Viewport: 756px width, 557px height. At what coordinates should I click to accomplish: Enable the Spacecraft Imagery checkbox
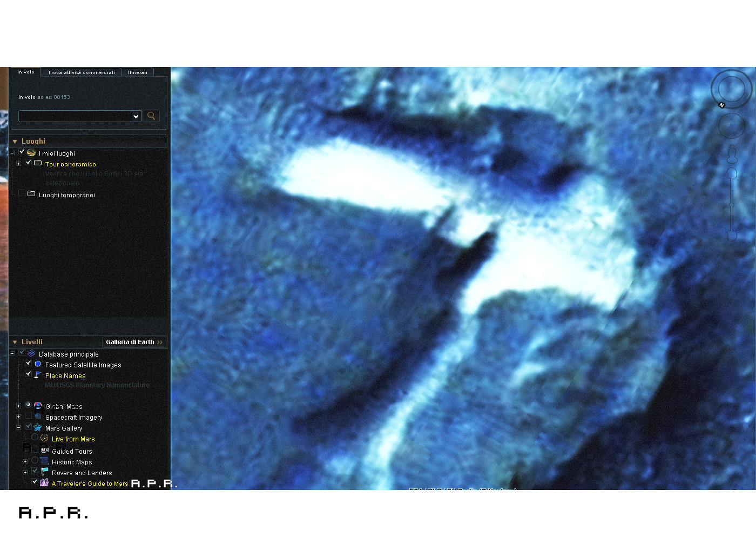(29, 415)
